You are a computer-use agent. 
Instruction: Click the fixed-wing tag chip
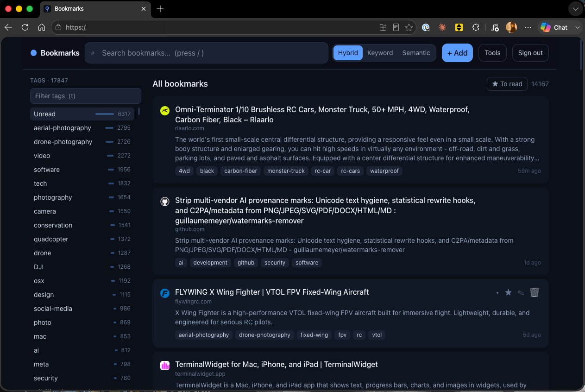click(x=314, y=335)
